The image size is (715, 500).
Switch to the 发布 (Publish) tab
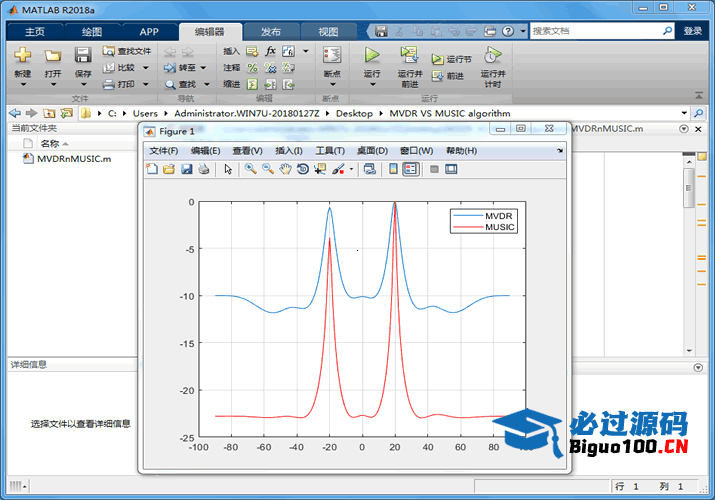271,31
